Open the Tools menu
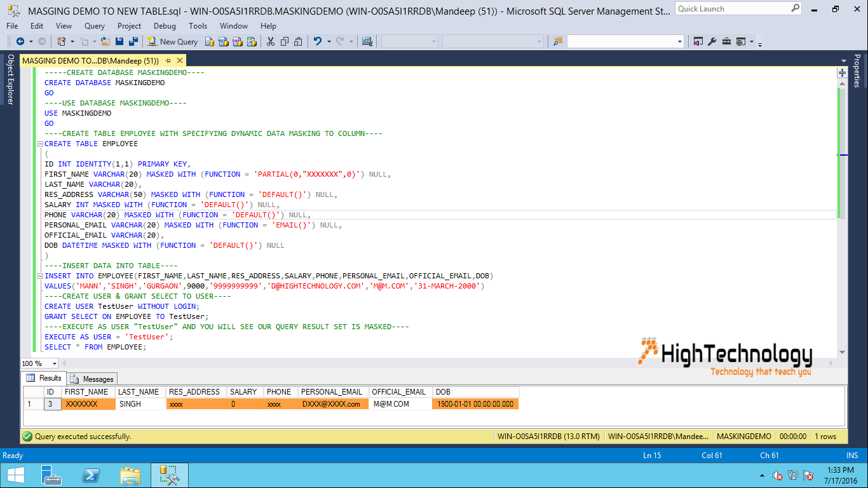Screen dimensions: 868x488 [198, 26]
